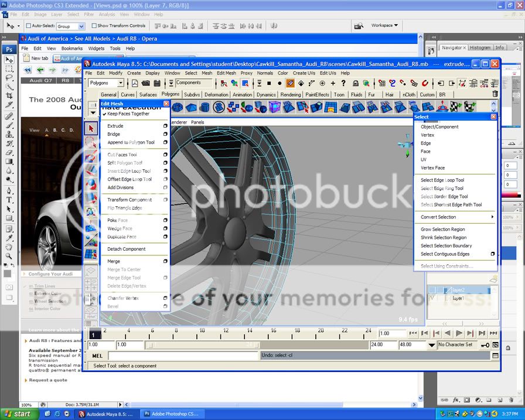This screenshot has width=525, height=420.
Task: Open the Polygons menu set dropdown
Action: point(104,83)
